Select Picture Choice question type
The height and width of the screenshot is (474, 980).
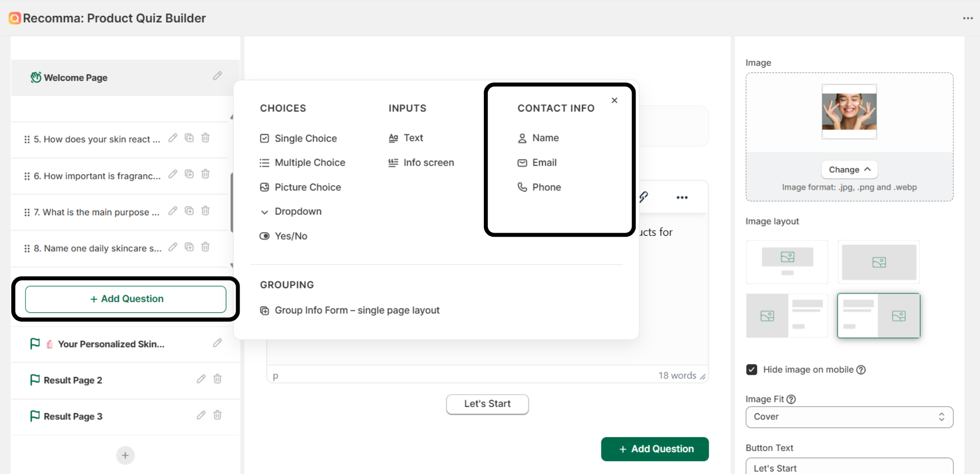(x=307, y=187)
